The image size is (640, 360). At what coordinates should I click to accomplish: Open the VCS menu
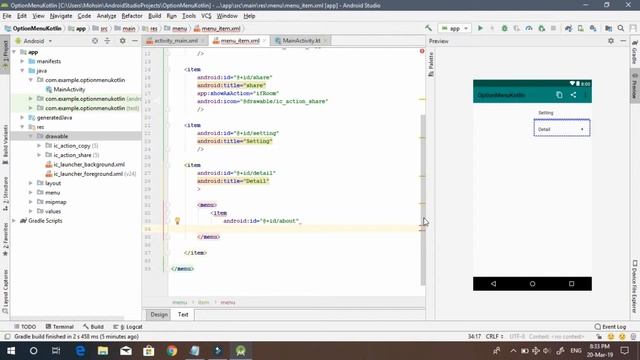[206, 16]
